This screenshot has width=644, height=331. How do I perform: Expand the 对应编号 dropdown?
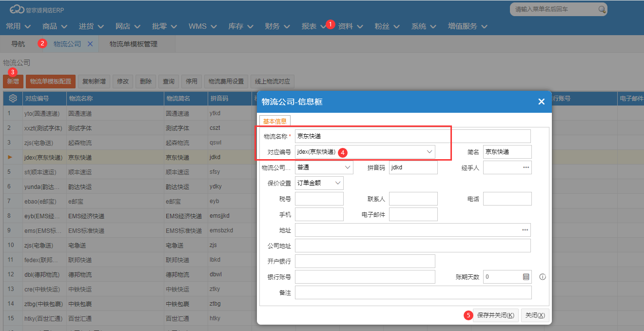[x=429, y=152]
